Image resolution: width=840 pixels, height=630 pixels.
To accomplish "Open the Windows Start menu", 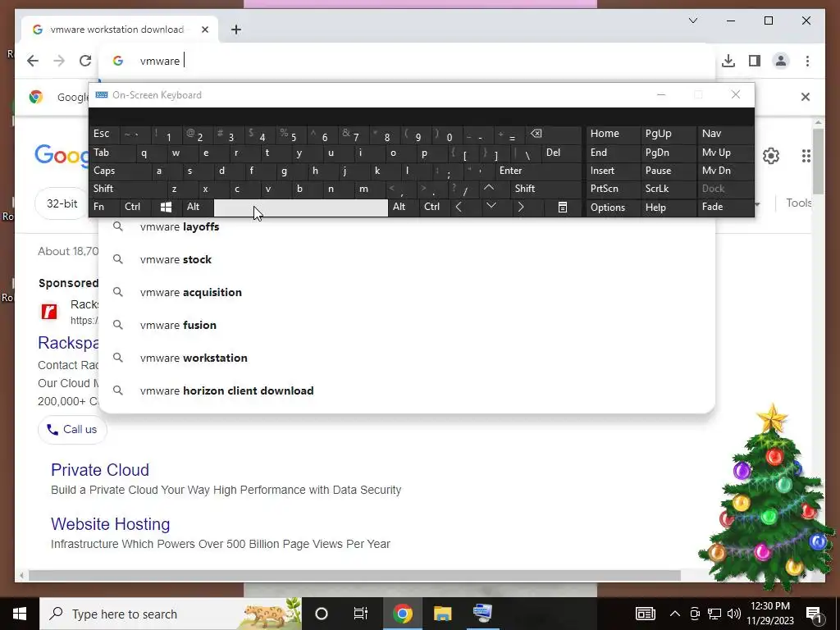I will coord(20,614).
